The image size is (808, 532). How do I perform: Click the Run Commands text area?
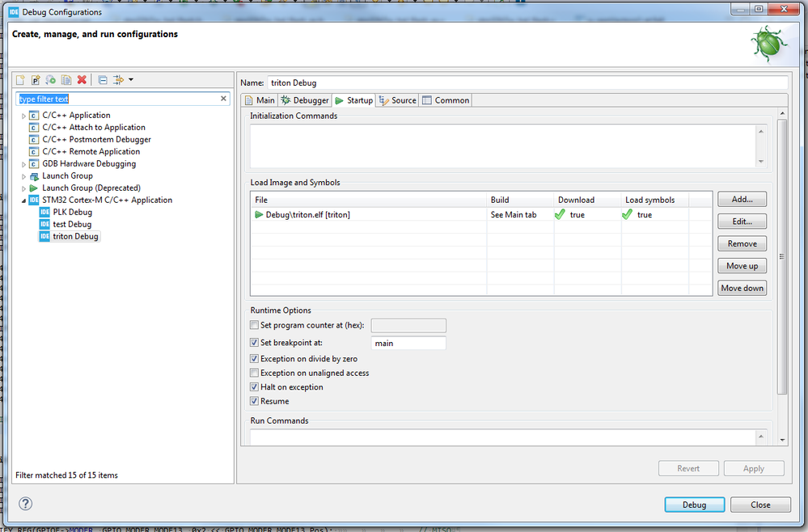[503, 437]
